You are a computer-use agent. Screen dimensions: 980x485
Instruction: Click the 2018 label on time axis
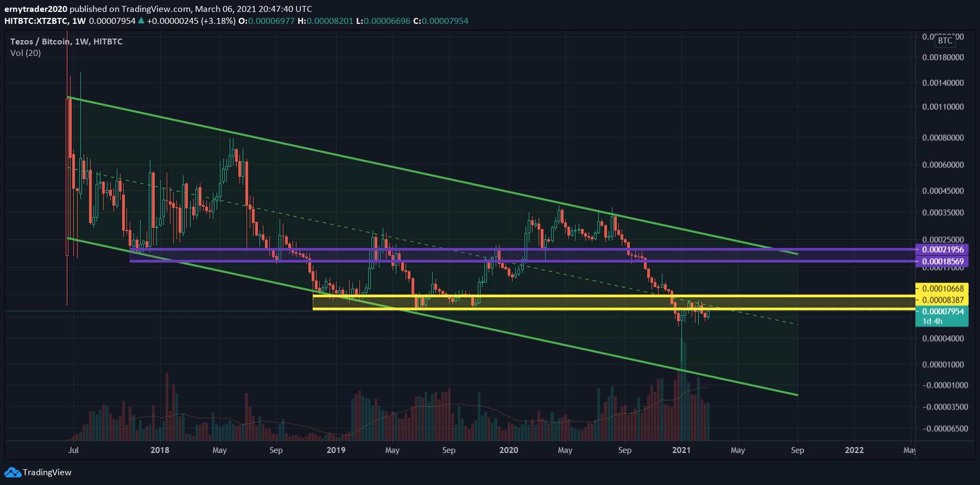160,450
